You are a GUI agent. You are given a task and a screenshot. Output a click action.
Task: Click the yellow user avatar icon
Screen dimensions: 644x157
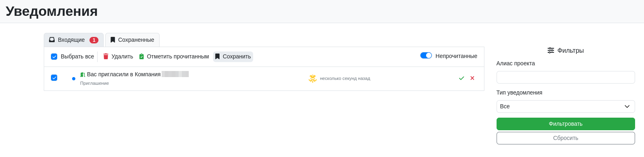tap(313, 78)
